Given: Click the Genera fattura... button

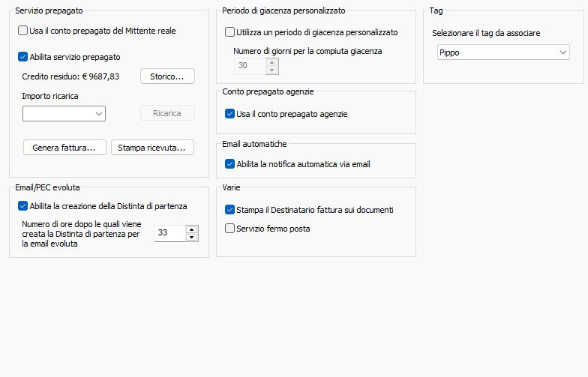Looking at the screenshot, I should tap(64, 148).
